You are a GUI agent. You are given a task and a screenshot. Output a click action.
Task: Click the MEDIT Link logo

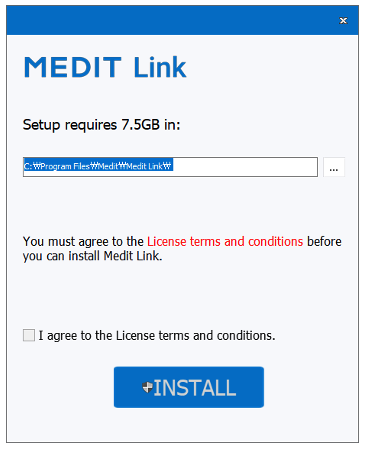105,67
